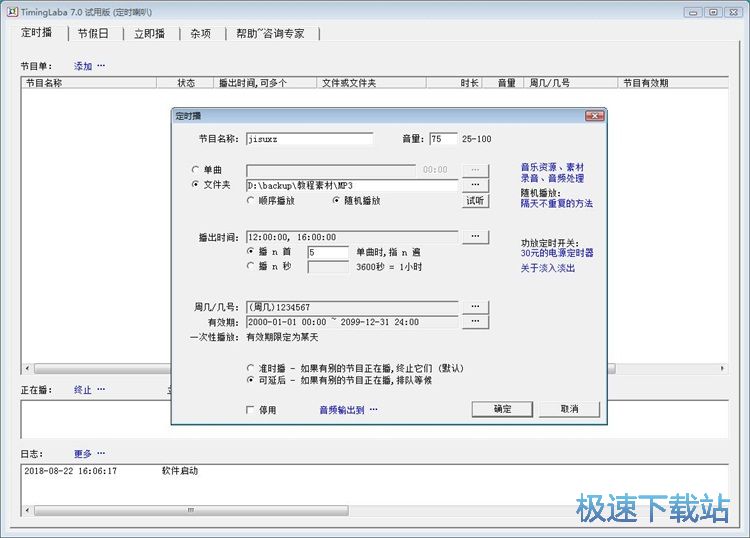Click the 试听 button
The image size is (750, 538).
475,201
